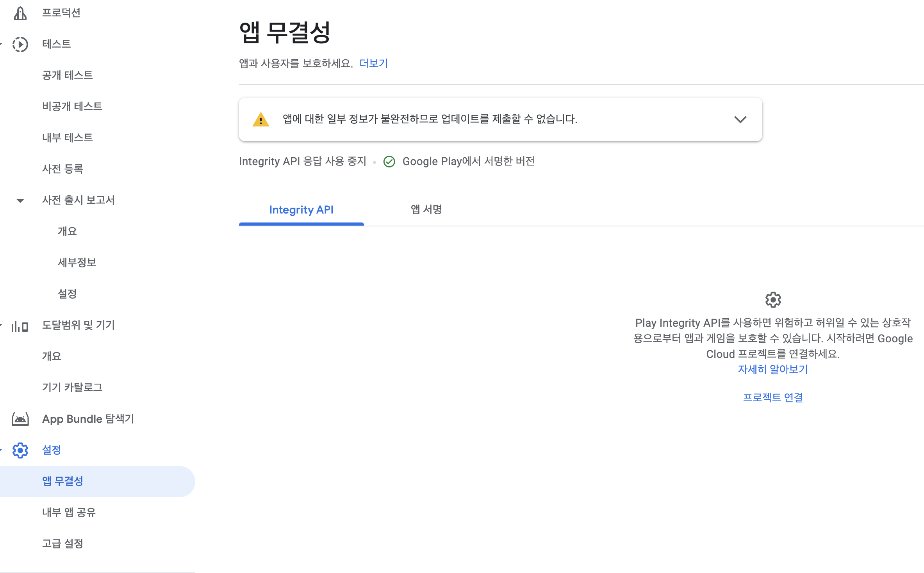Open the 자세히 알아보기 link

773,369
